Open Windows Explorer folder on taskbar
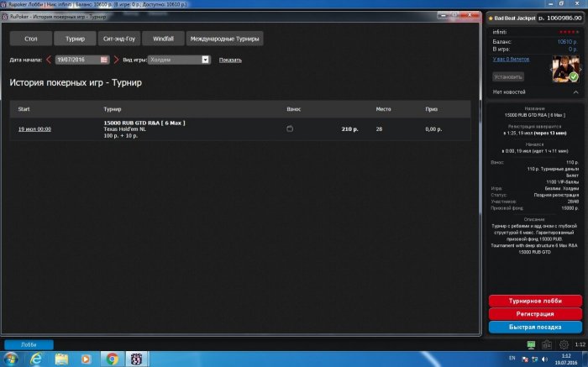588x367 pixels. click(61, 359)
